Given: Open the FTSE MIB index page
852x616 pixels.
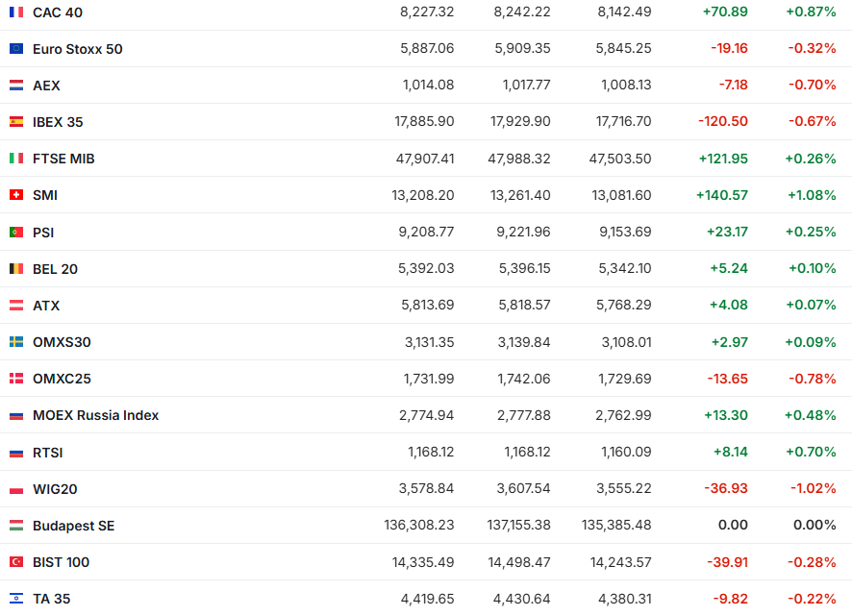Looking at the screenshot, I should (63, 159).
